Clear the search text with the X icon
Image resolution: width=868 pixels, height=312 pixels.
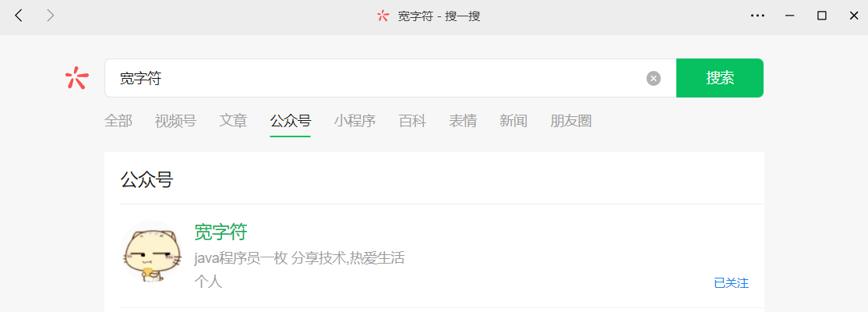(653, 78)
